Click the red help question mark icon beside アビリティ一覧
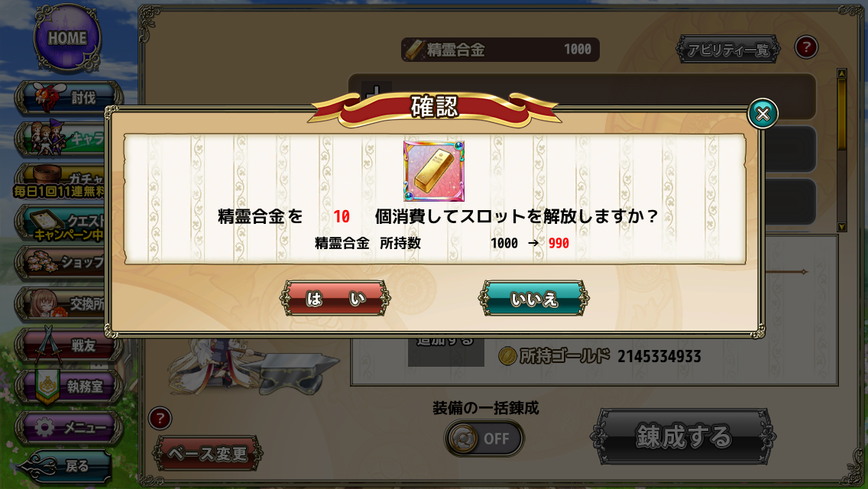868x489 pixels. point(806,47)
